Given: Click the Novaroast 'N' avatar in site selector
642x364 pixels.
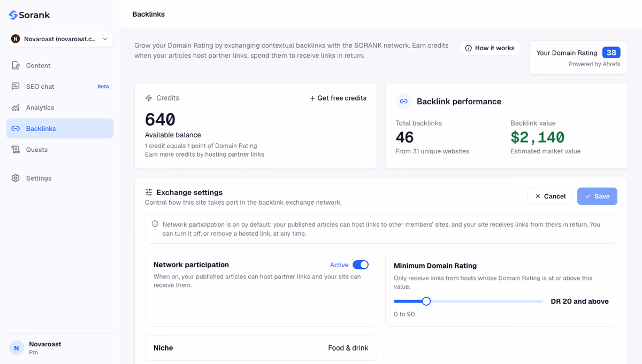Looking at the screenshot, I should point(16,39).
